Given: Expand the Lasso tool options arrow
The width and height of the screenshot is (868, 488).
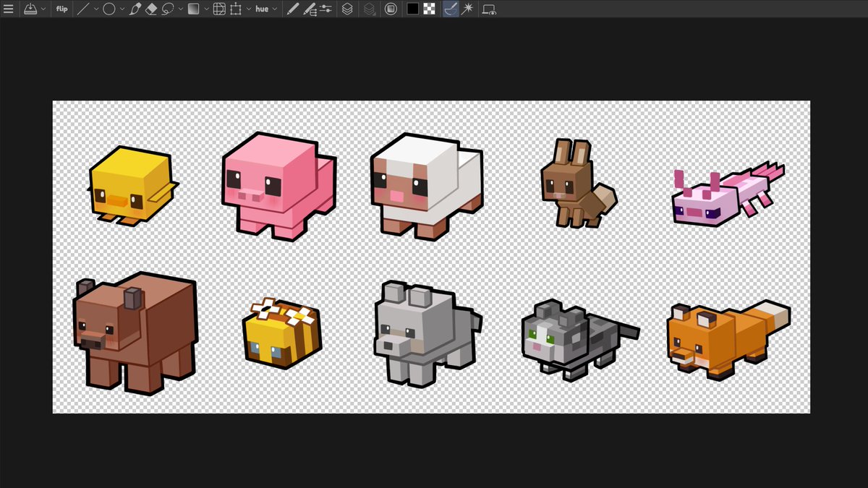Looking at the screenshot, I should click(x=180, y=9).
